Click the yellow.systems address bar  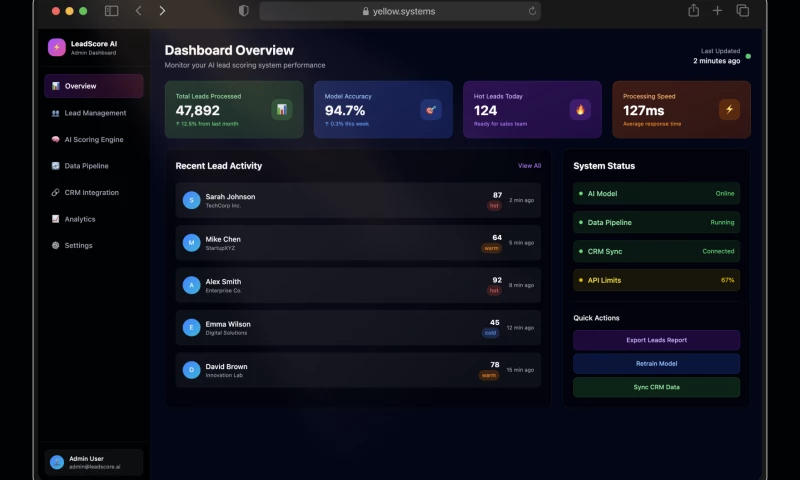(x=399, y=11)
